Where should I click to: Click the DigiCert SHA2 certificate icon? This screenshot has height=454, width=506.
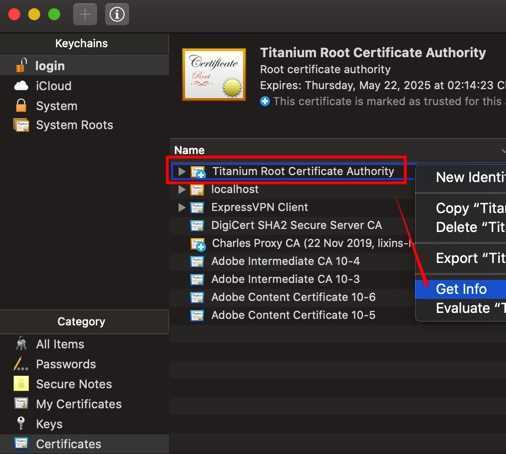197,226
